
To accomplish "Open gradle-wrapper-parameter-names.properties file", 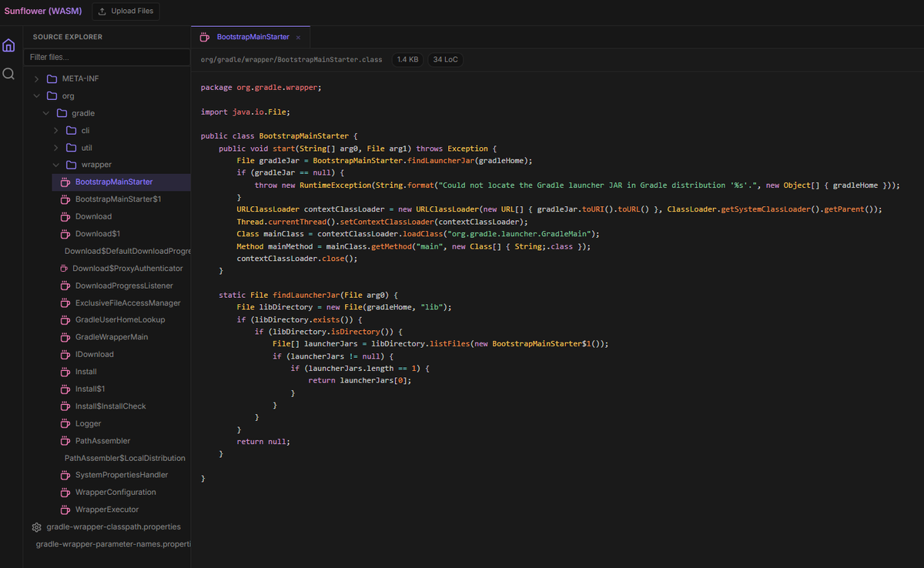I will click(113, 544).
